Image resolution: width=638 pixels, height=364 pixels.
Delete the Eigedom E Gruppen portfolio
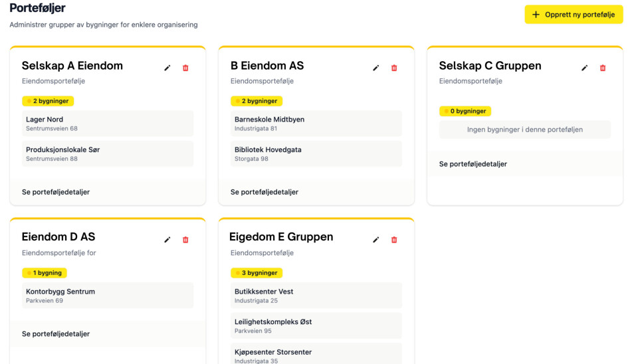pos(394,240)
